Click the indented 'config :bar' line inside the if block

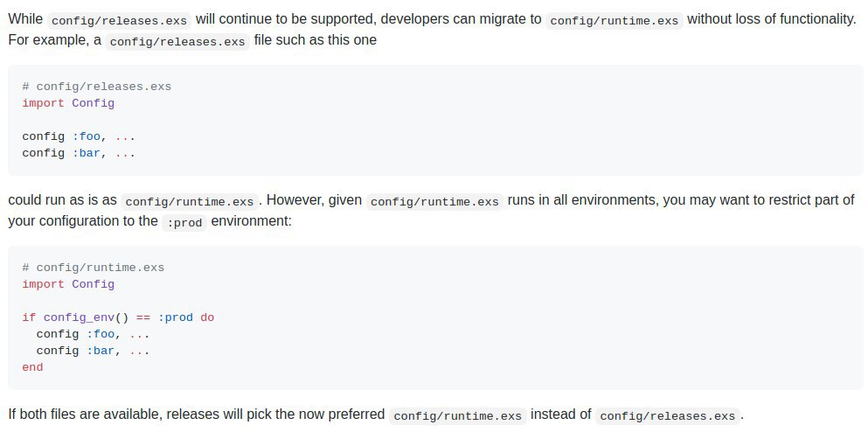[93, 351]
